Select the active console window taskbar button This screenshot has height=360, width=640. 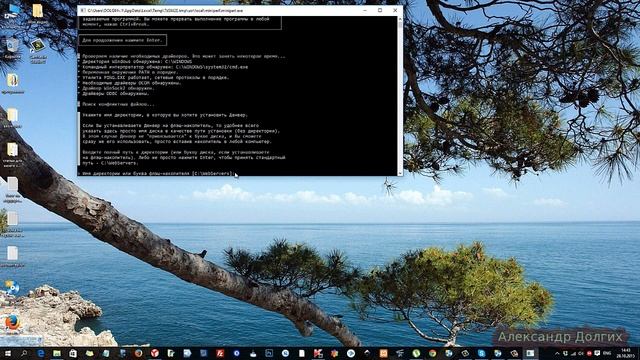(530, 353)
